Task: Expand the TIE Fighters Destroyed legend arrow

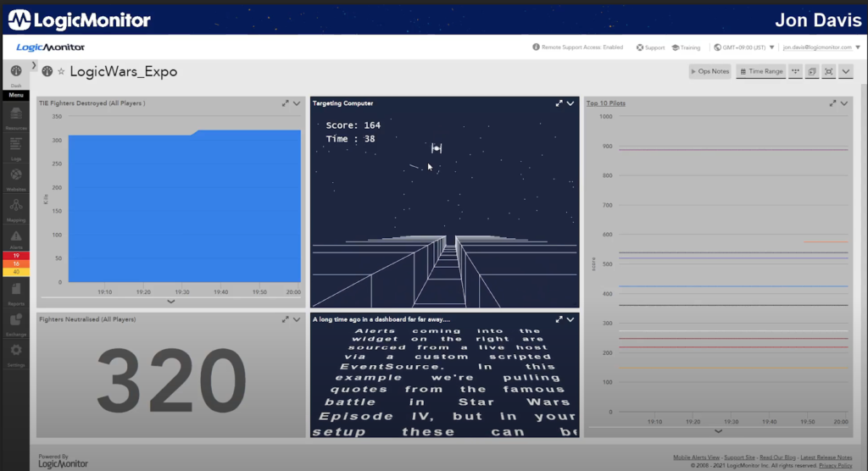Action: point(171,302)
